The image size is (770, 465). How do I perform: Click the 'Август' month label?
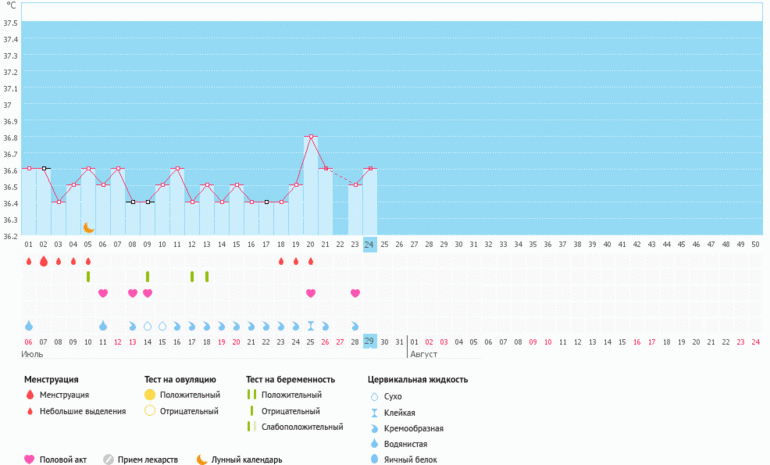click(423, 353)
